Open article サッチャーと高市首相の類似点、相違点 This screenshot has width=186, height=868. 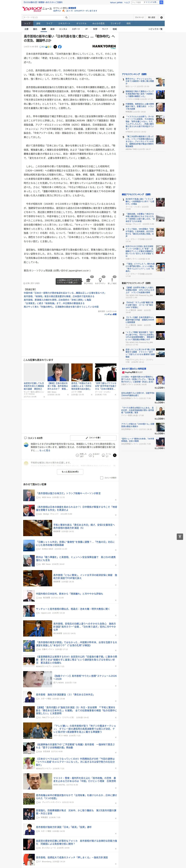[x=73, y=609]
